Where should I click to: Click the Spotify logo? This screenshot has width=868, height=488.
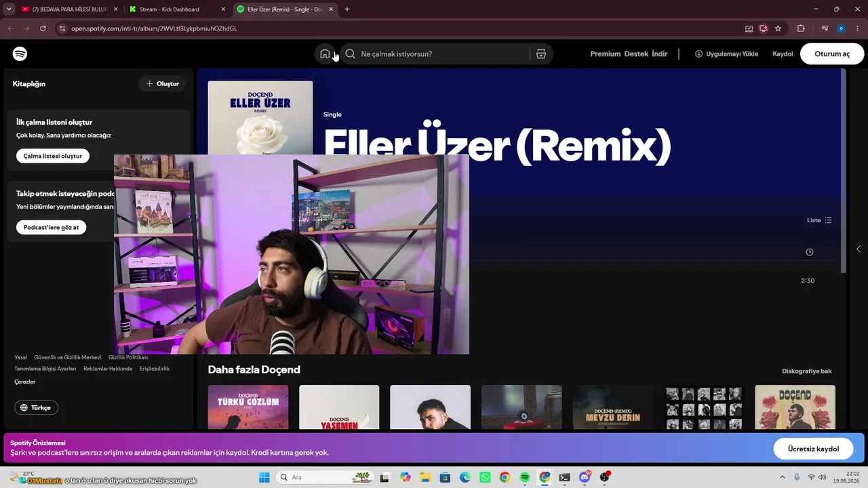tap(20, 54)
